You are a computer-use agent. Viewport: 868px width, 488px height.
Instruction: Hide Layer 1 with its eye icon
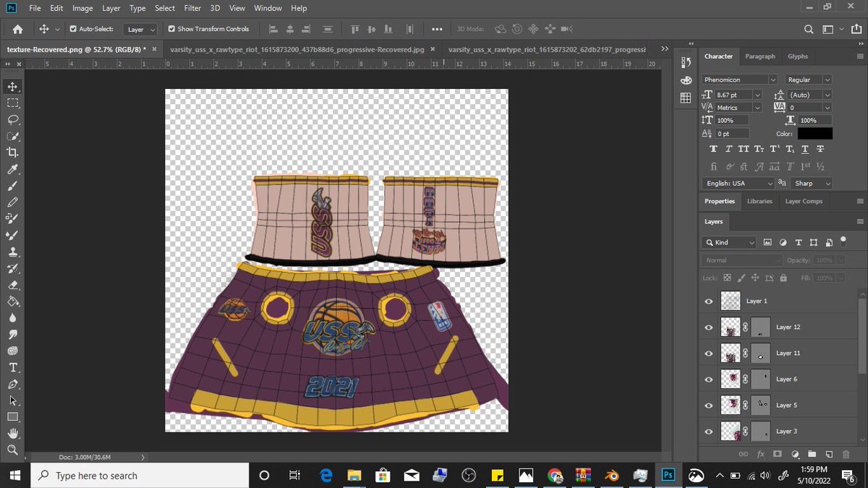(708, 301)
